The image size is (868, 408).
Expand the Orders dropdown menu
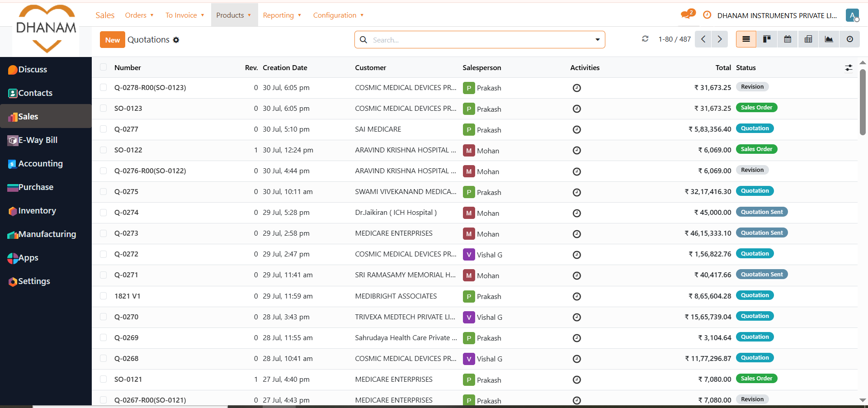coord(139,15)
